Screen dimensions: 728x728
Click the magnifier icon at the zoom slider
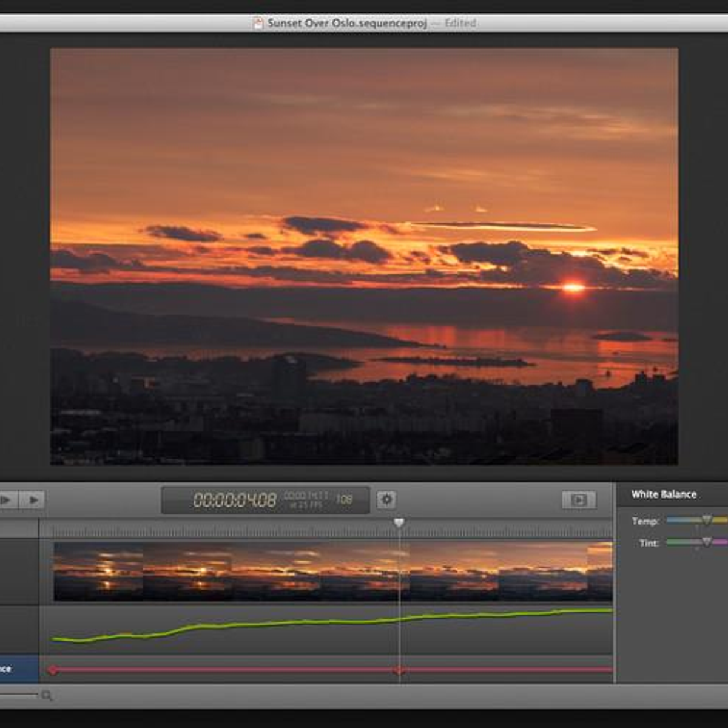pyautogui.click(x=47, y=695)
